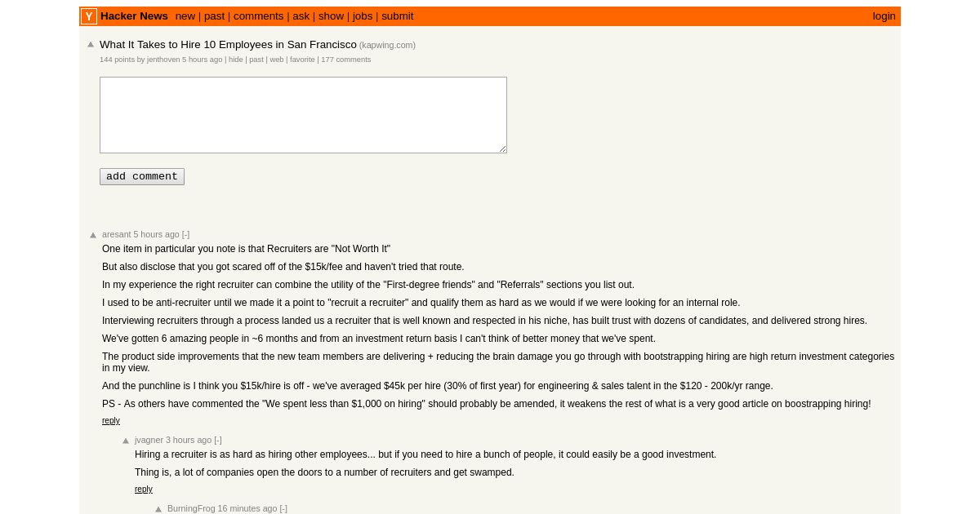Click the login link
980x514 pixels.
pos(884,16)
